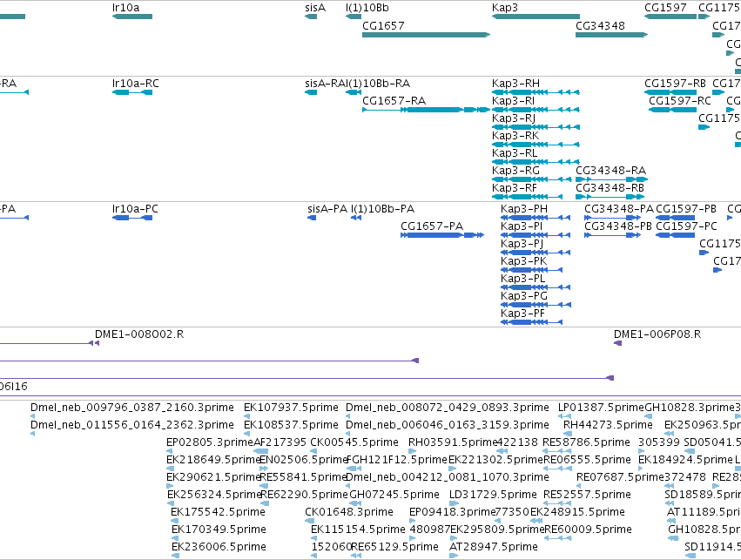The height and width of the screenshot is (560, 741).
Task: Select BAC end DME1-006P08.R
Action: pyautogui.click(x=617, y=343)
